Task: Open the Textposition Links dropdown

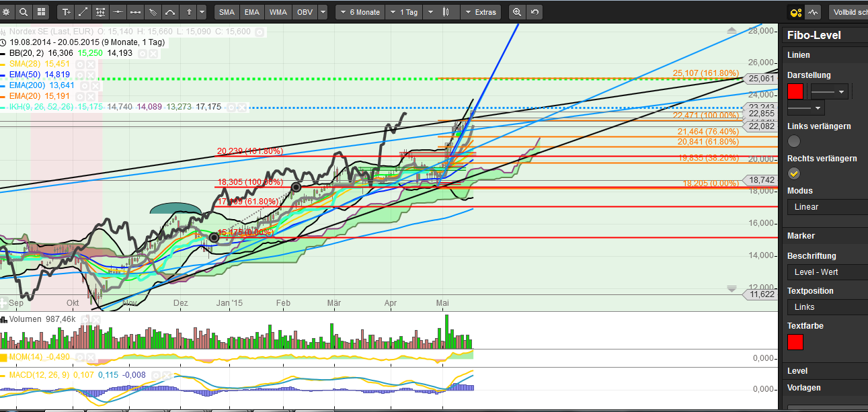Action: 828,306
